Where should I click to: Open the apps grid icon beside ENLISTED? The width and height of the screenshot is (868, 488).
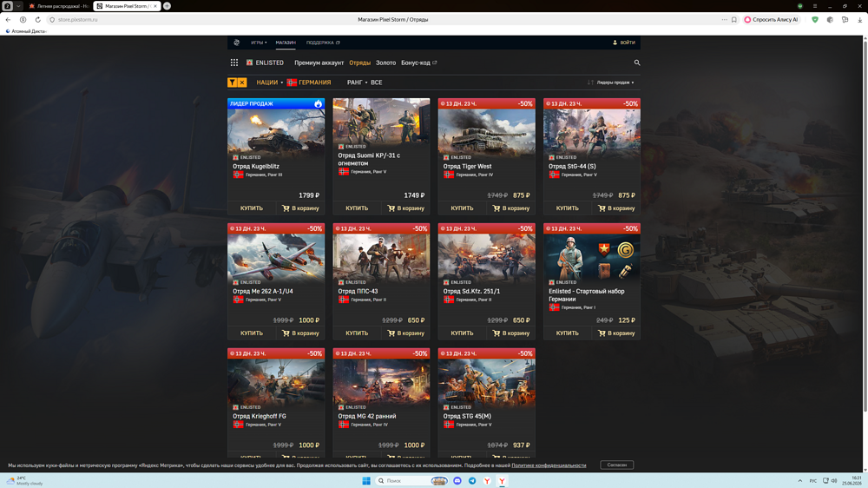pos(234,63)
